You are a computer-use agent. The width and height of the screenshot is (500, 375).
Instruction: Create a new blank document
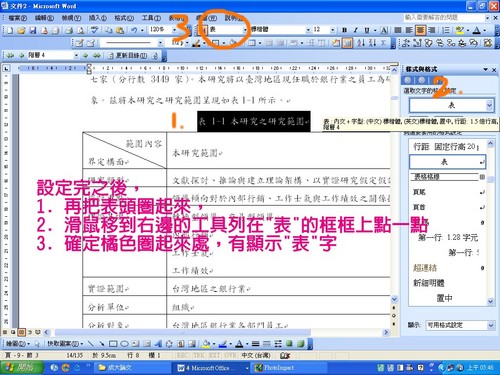[x=10, y=30]
